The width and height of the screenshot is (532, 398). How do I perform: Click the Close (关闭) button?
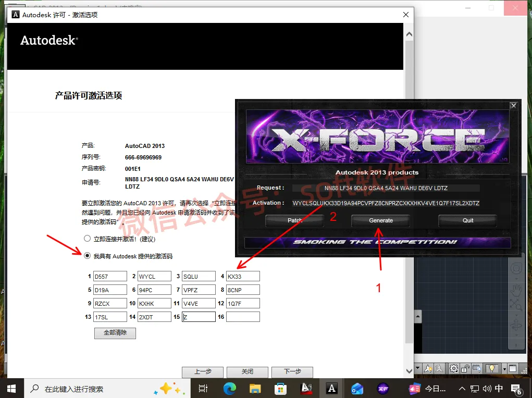tap(248, 372)
